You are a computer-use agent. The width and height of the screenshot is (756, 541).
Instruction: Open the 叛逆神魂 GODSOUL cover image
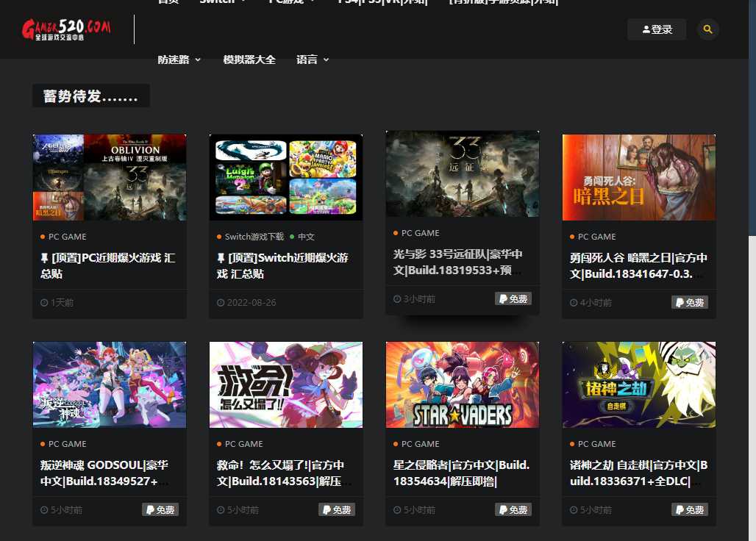(110, 385)
